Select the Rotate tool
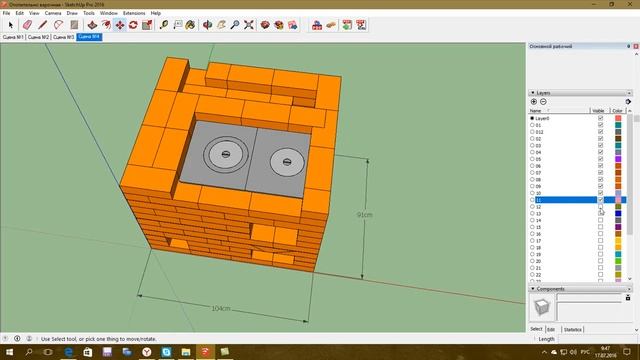Viewport: 640px width, 360px height. [x=133, y=25]
